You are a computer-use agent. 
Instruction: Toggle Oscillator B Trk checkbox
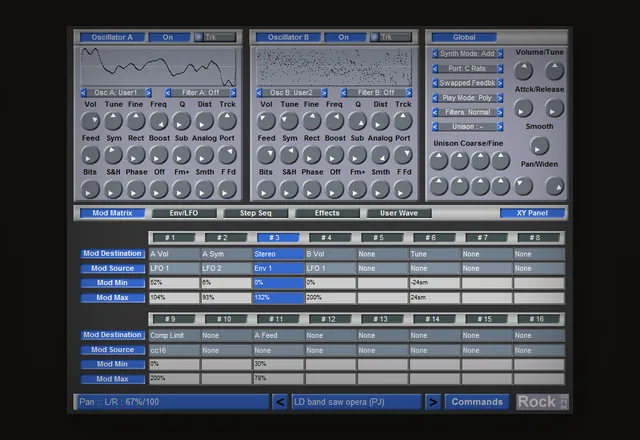point(374,37)
